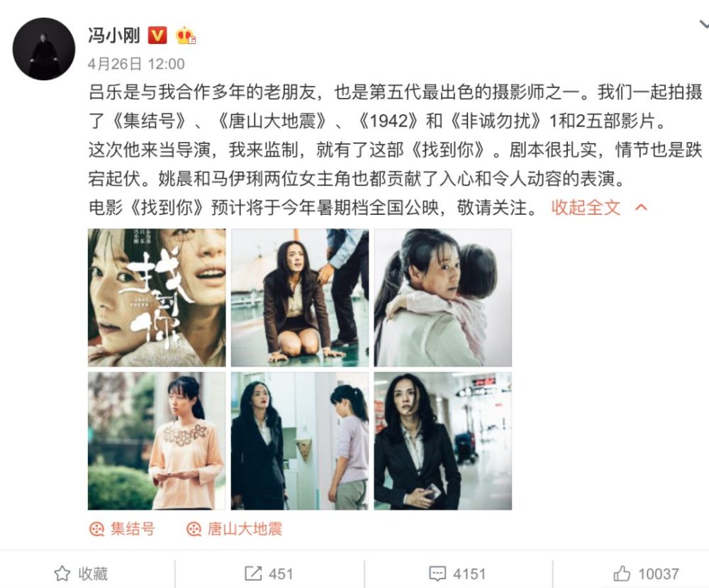This screenshot has height=588, width=709.
Task: Click the up caret next to 收起全文
Action: point(641,208)
